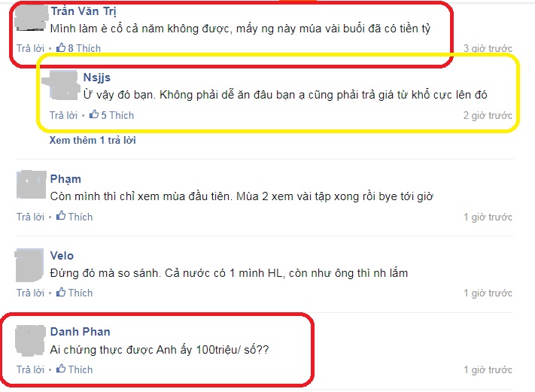The height and width of the screenshot is (392, 535).
Task: Open Danh Phan profile name link
Action: pyautogui.click(x=81, y=332)
